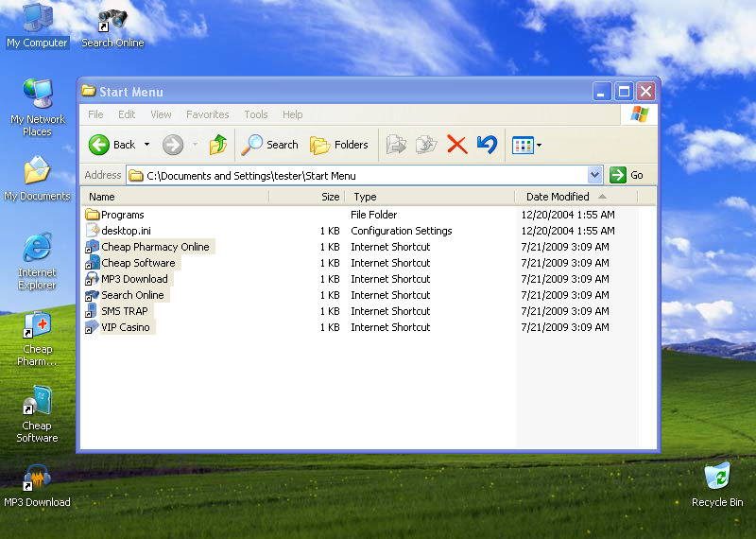The width and height of the screenshot is (756, 539).
Task: Sort by the Size column header
Action: (307, 197)
